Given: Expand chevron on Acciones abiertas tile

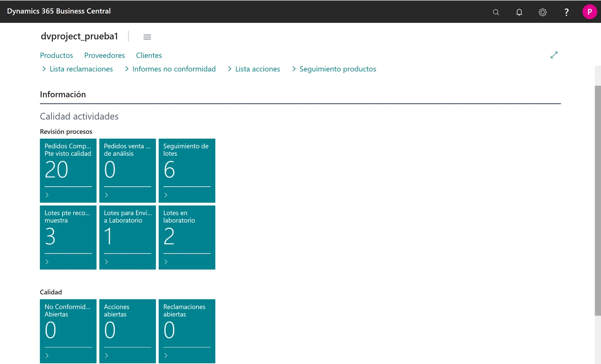Looking at the screenshot, I should pos(106,355).
